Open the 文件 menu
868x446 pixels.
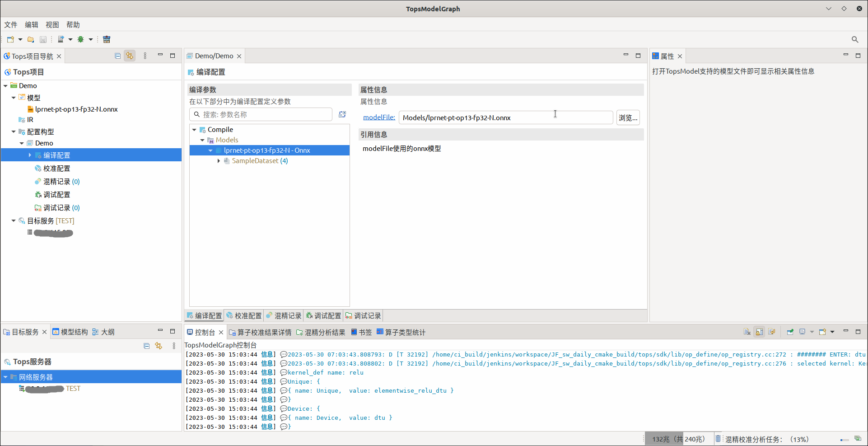pos(11,25)
